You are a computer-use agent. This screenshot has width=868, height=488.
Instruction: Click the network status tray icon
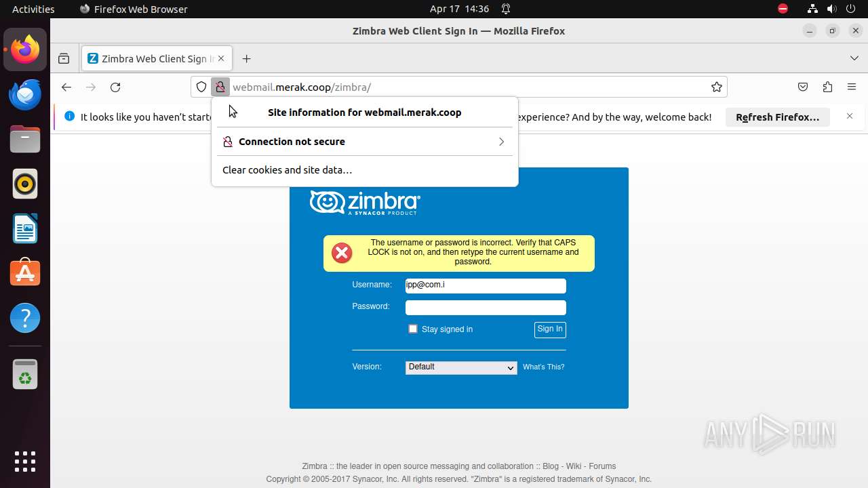click(x=812, y=9)
